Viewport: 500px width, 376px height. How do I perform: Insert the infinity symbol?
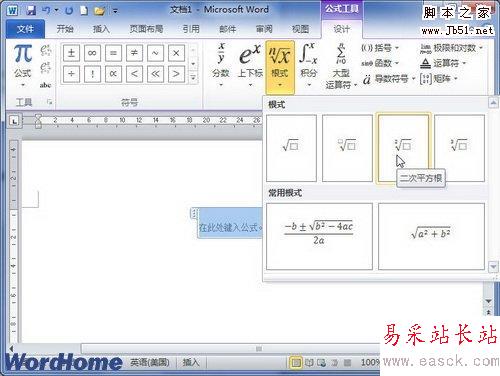(x=92, y=53)
